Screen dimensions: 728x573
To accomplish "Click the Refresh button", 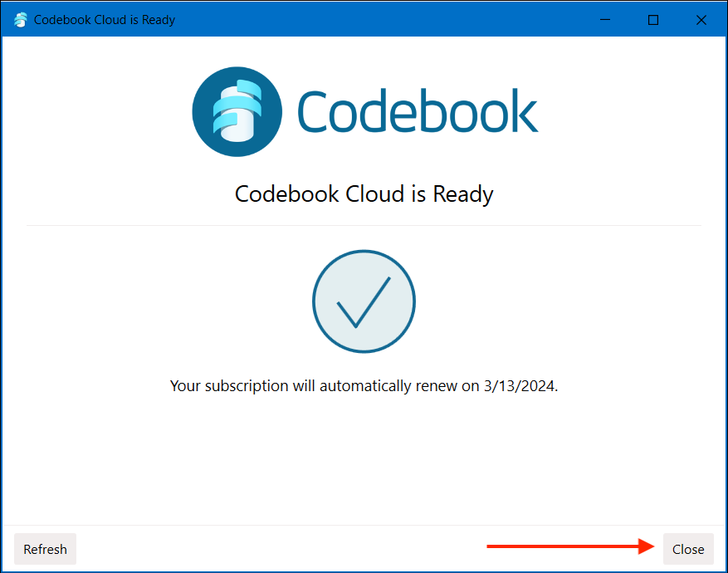I will (x=45, y=549).
